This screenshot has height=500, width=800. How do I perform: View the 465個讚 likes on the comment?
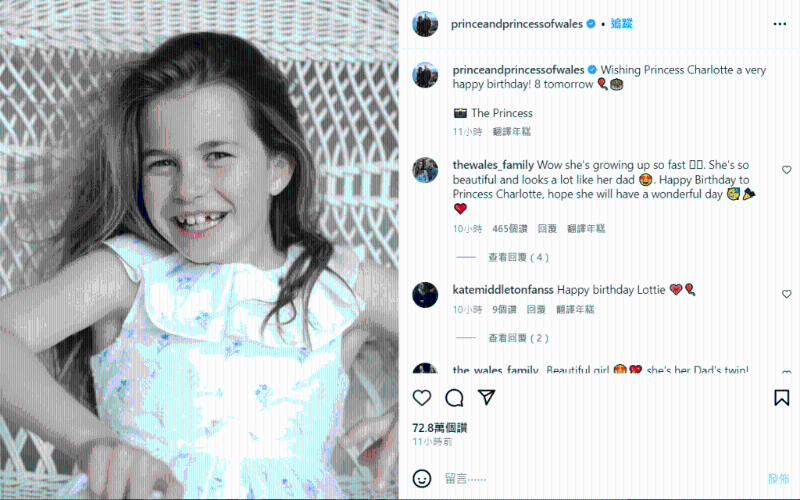coord(510,229)
